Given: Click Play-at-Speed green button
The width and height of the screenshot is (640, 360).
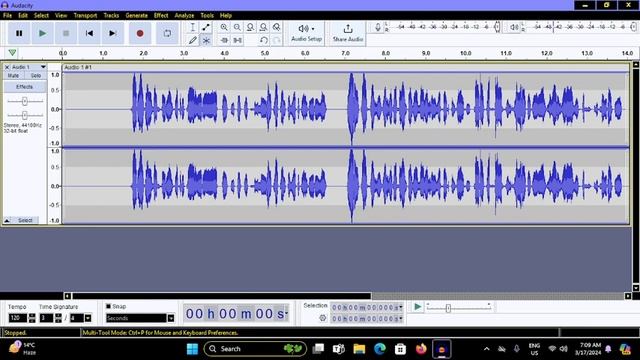Looking at the screenshot, I should [417, 307].
